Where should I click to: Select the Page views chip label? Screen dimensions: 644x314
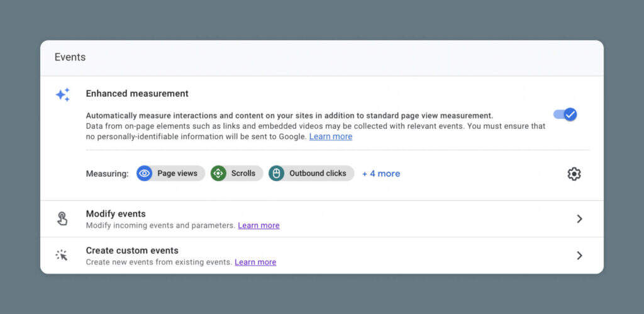click(x=177, y=174)
